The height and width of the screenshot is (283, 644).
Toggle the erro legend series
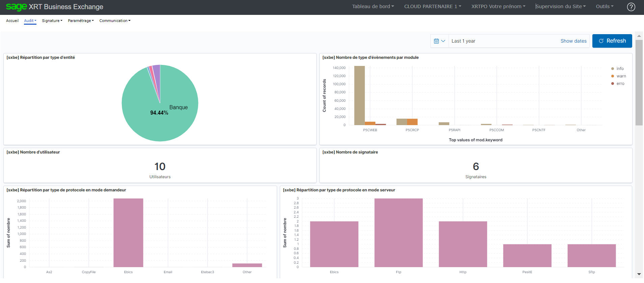point(620,84)
